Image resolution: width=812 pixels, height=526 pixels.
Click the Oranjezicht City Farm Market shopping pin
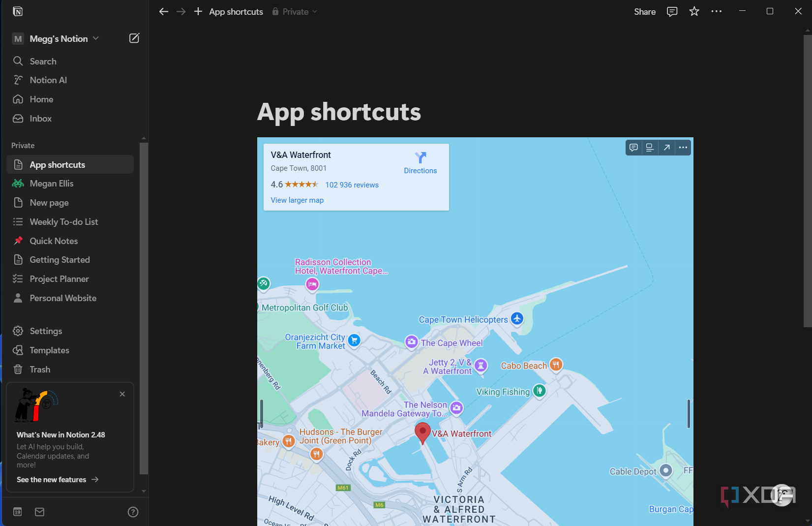tap(354, 340)
